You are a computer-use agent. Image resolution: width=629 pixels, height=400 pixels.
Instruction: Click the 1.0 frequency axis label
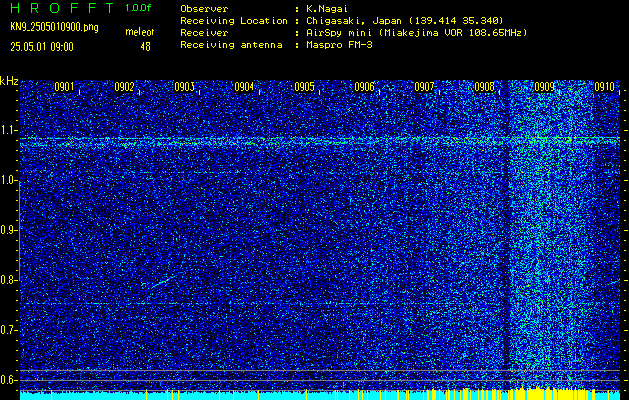point(8,180)
